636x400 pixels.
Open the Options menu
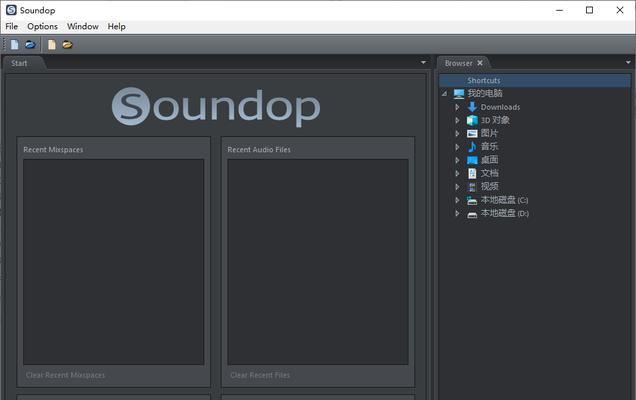click(42, 26)
